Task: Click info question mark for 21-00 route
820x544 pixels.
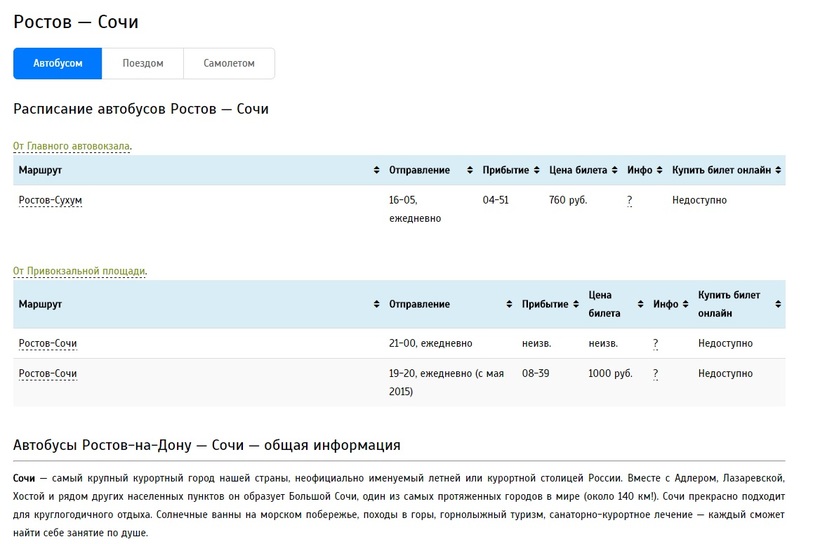Action: tap(656, 343)
